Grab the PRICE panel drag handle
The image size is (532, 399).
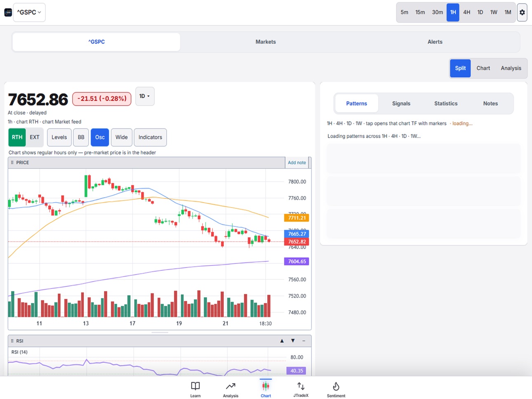[12, 163]
